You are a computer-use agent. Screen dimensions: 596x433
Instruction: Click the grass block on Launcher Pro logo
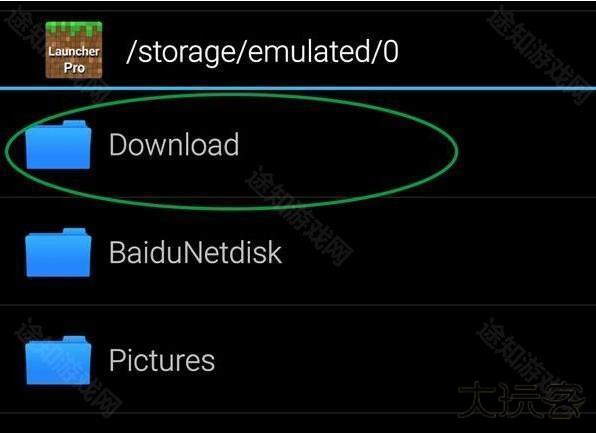pos(74,29)
